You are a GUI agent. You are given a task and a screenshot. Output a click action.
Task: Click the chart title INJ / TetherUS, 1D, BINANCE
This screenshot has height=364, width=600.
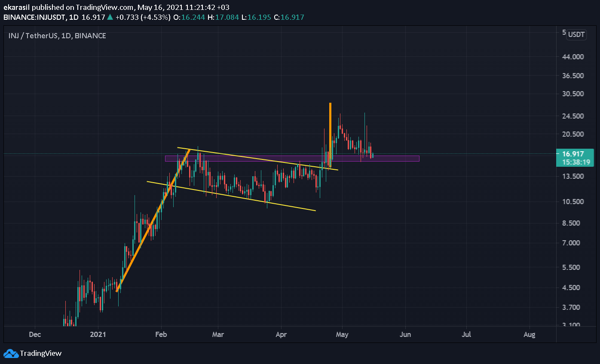pos(57,36)
